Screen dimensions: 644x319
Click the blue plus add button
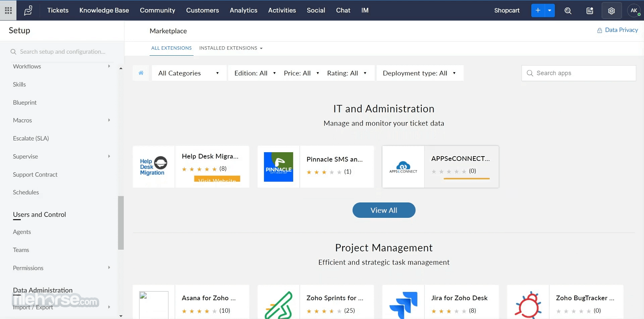(538, 11)
